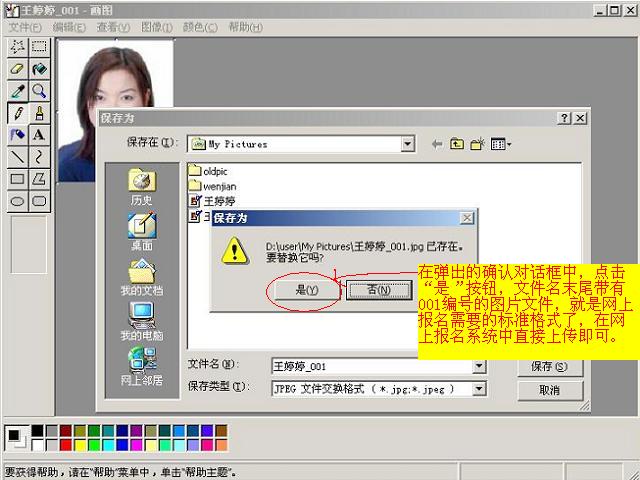Expand the 保存在 My Pictures dropdown
This screenshot has height=480, width=640.
(x=407, y=144)
